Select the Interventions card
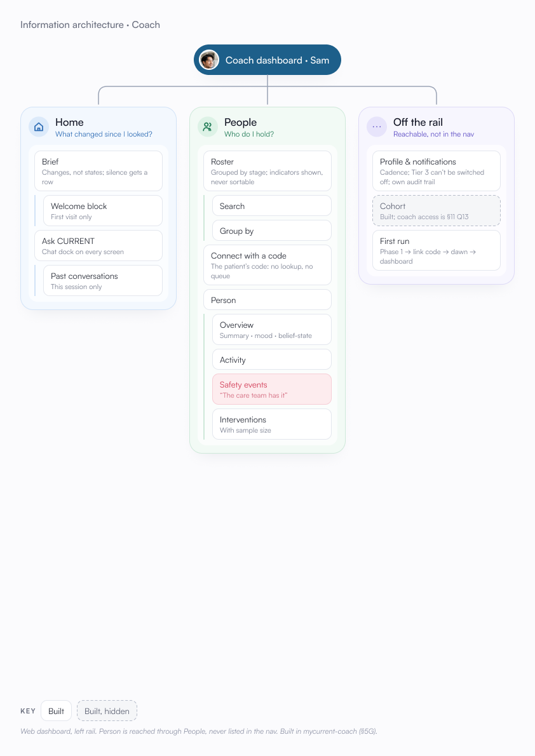This screenshot has height=756, width=535. click(x=271, y=424)
